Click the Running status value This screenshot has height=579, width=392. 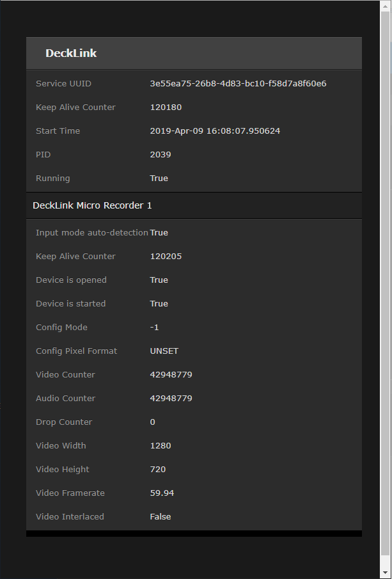[159, 178]
